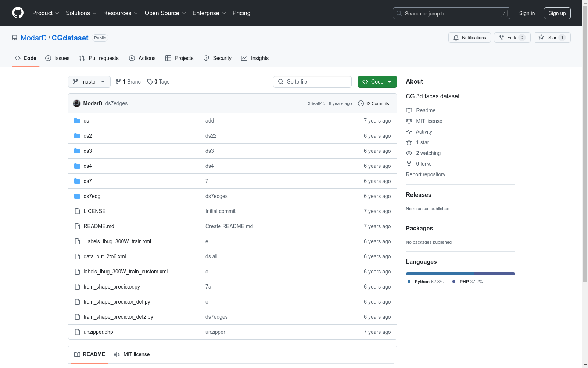The height and width of the screenshot is (368, 588).
Task: Click the data_out_2to6.xml file icon
Action: (77, 256)
